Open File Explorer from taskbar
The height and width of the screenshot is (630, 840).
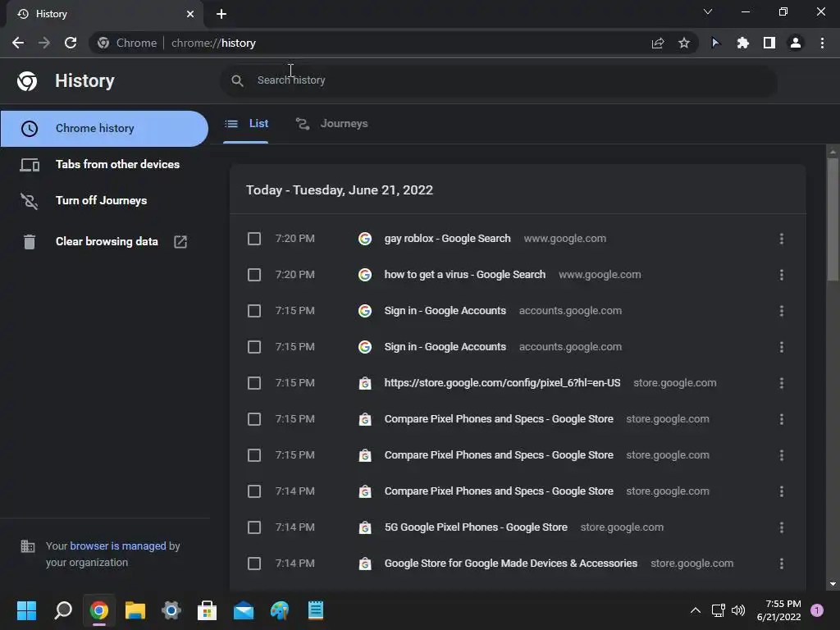tap(135, 610)
